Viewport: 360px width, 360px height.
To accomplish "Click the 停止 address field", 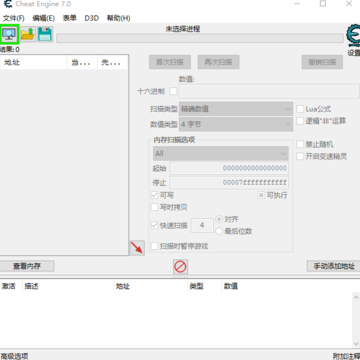I will coord(229,183).
